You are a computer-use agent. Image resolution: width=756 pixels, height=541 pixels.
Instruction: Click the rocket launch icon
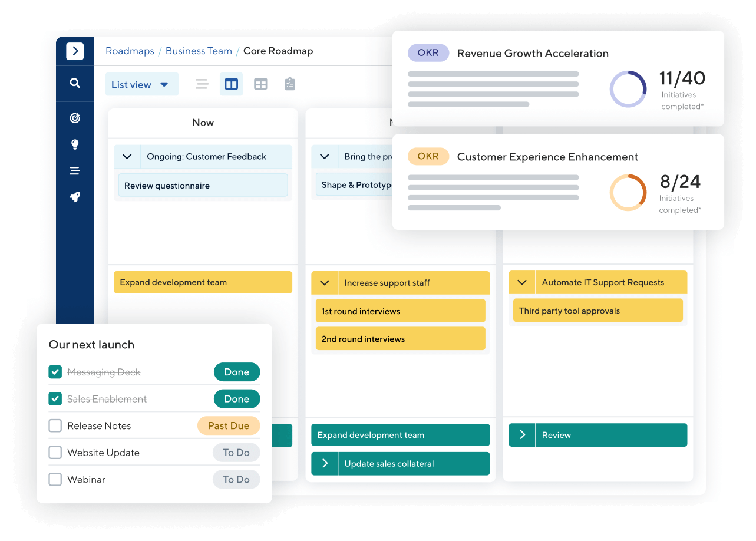[75, 197]
